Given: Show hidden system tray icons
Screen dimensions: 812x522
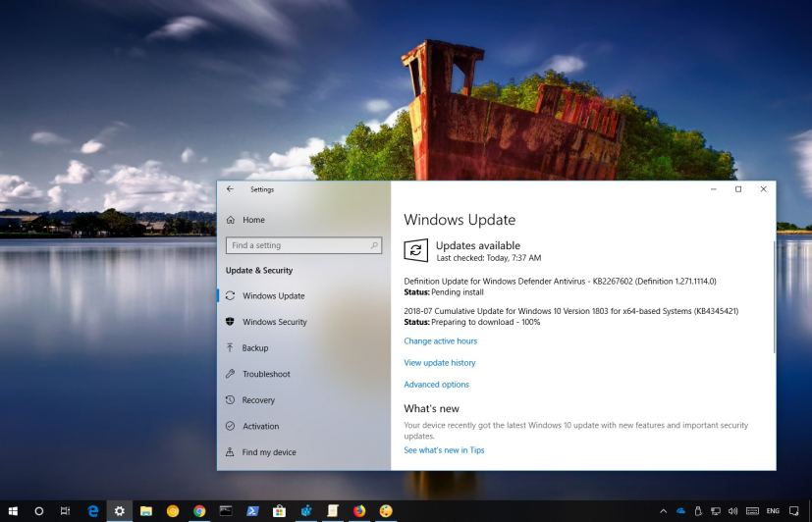Looking at the screenshot, I should coord(664,511).
